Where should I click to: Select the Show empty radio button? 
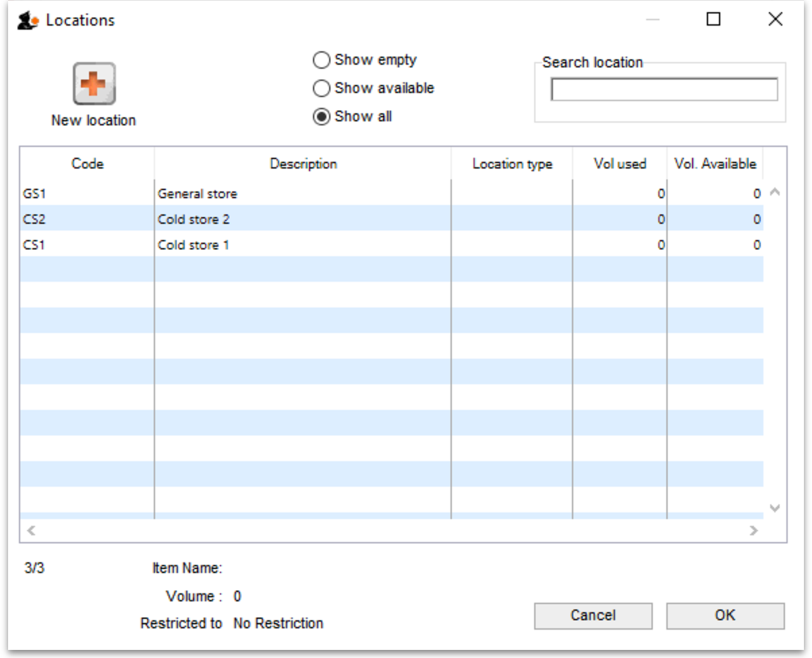coord(322,60)
